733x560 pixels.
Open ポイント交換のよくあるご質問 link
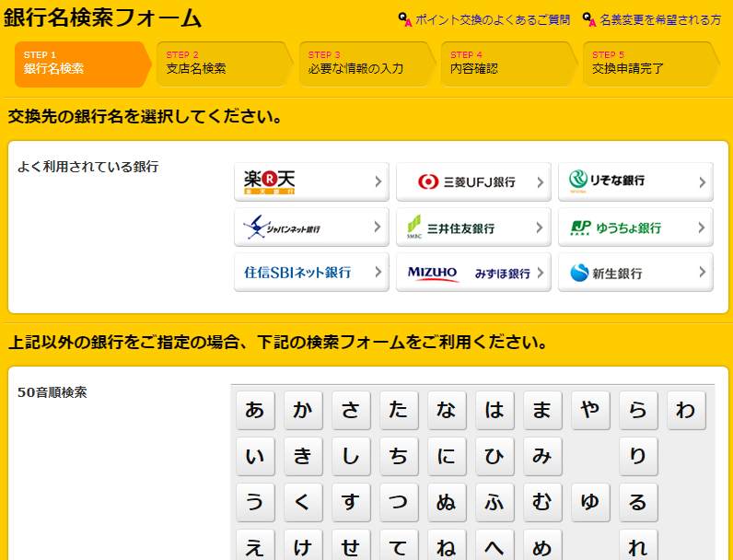(493, 19)
